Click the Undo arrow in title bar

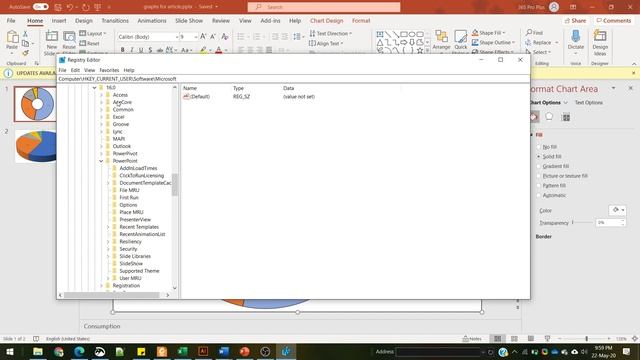70,7
